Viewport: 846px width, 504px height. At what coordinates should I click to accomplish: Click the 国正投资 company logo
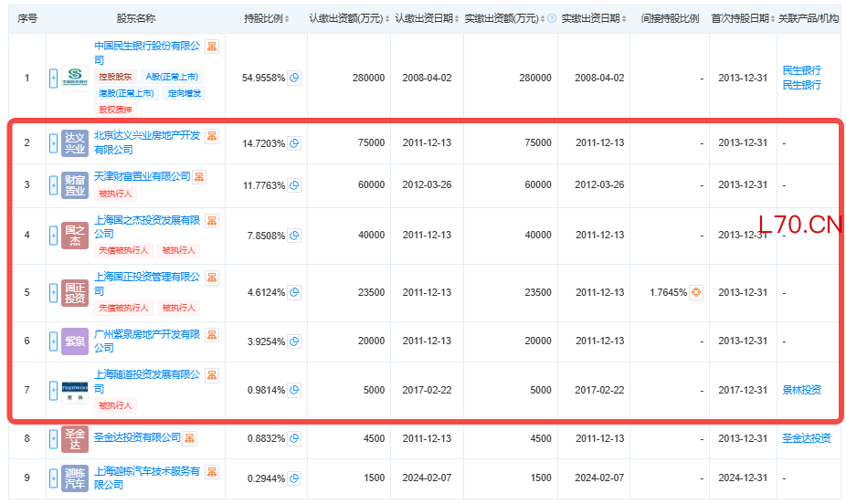pos(75,293)
